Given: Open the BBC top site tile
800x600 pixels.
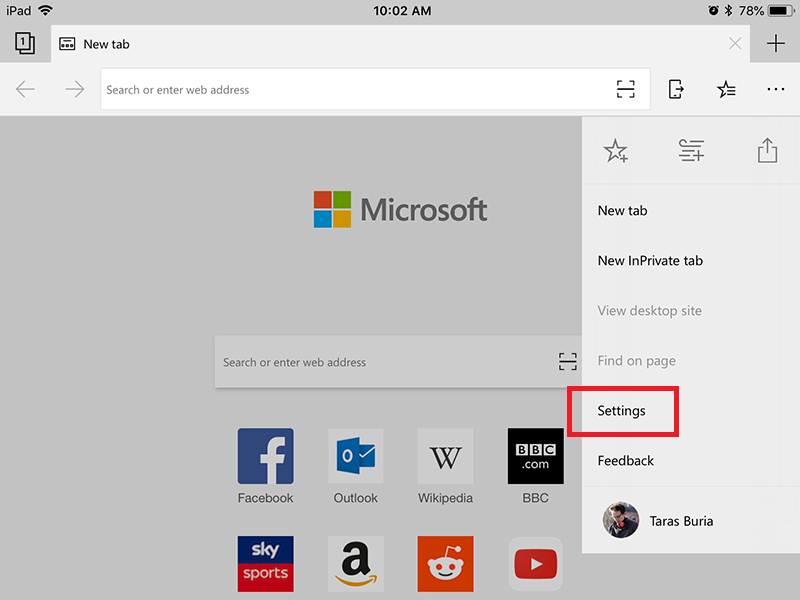Looking at the screenshot, I should tap(536, 456).
